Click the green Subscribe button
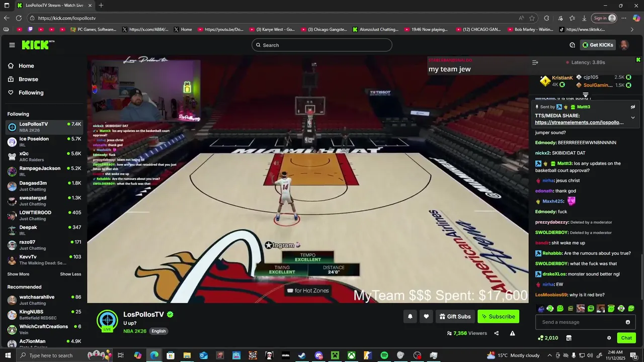Screen dimensions: 644x362 click(498, 316)
